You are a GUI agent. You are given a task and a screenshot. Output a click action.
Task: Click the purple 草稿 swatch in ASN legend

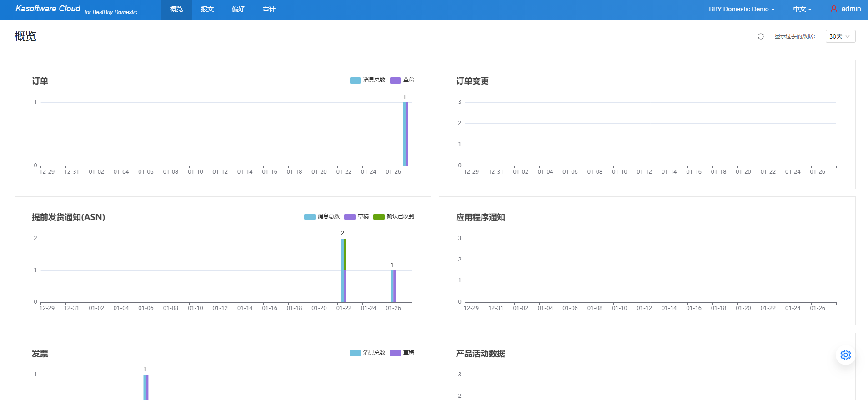click(350, 217)
